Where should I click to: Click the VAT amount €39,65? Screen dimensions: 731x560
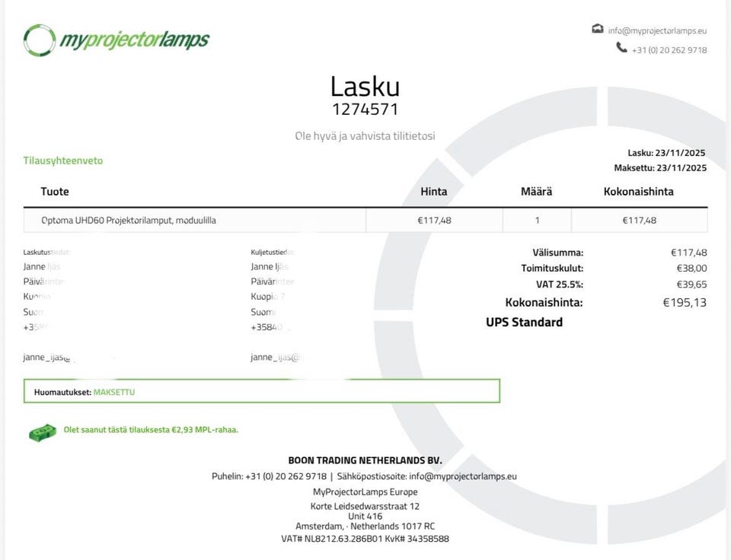[x=692, y=285]
